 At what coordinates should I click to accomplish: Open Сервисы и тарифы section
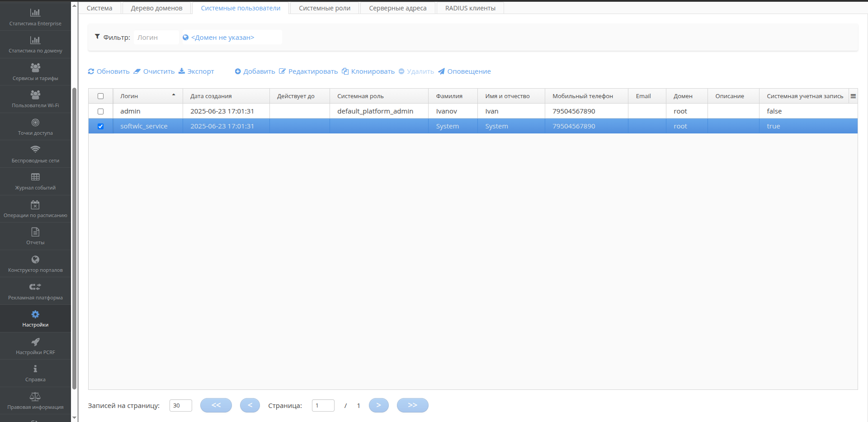pos(35,72)
